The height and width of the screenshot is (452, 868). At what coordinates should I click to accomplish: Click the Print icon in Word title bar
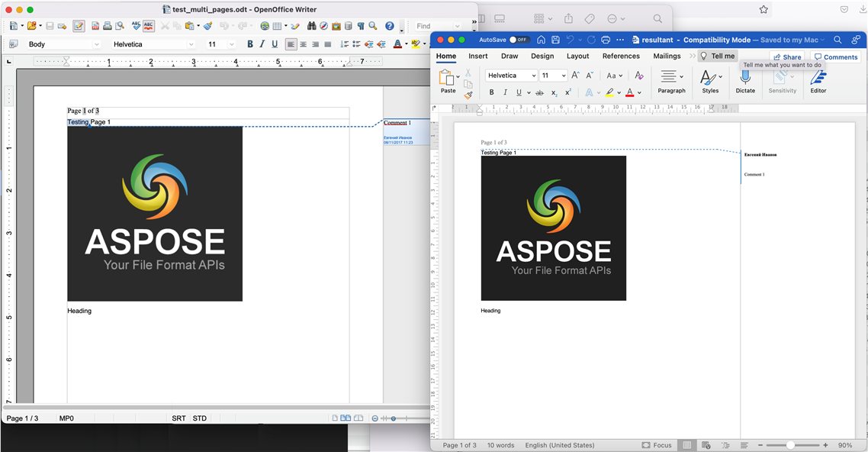tap(606, 40)
